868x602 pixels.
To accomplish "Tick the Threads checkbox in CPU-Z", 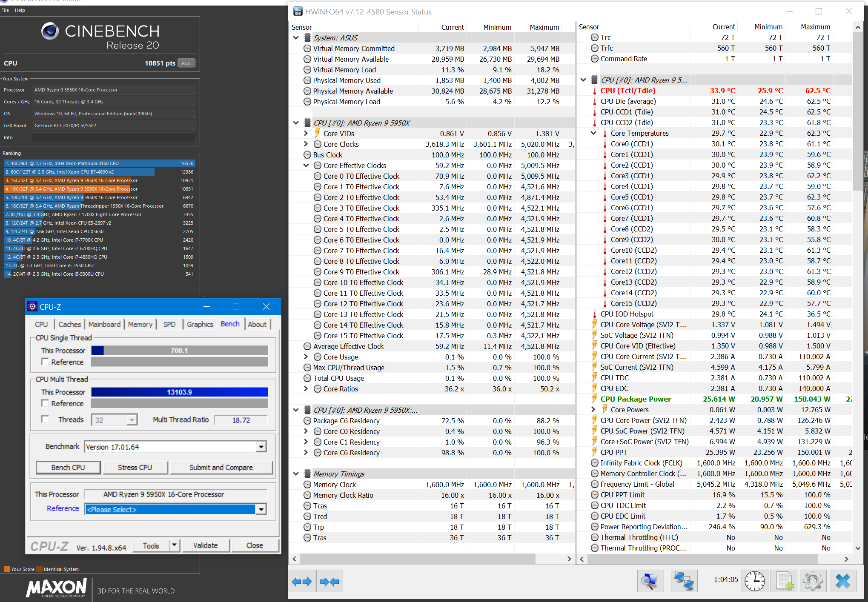I will 45,419.
